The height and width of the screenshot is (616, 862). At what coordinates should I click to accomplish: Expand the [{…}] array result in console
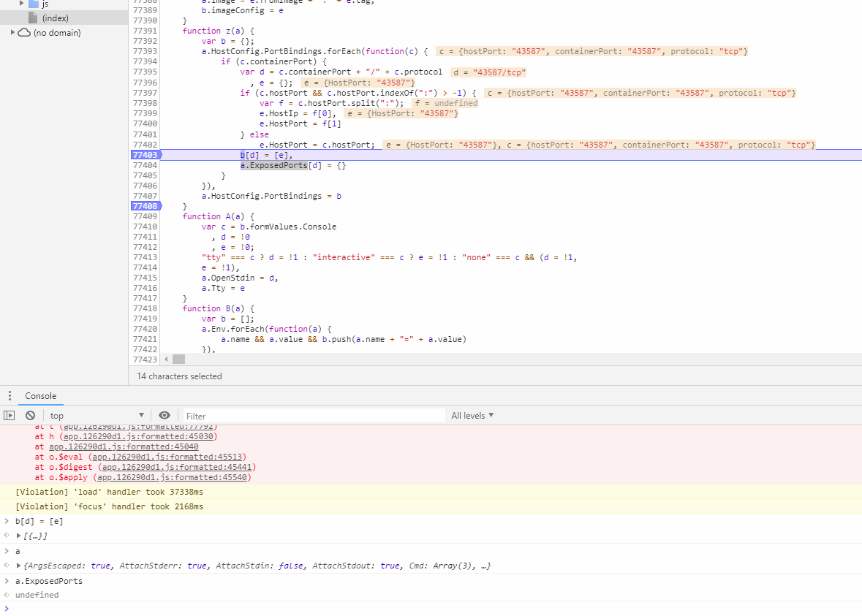click(19, 536)
